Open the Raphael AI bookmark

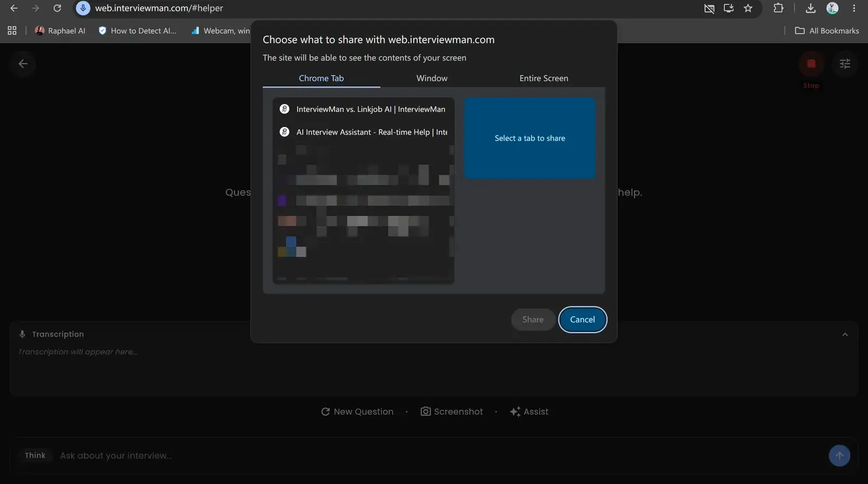[x=60, y=31]
